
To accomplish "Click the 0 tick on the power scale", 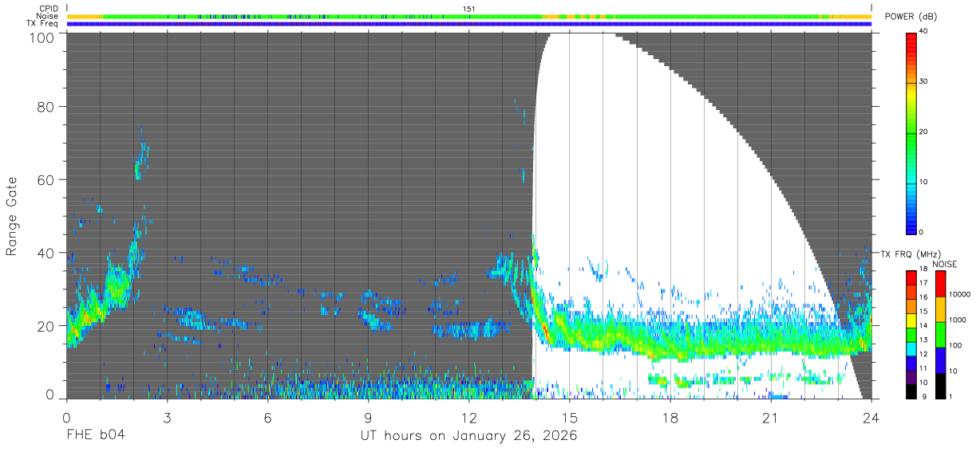I will pos(921,232).
